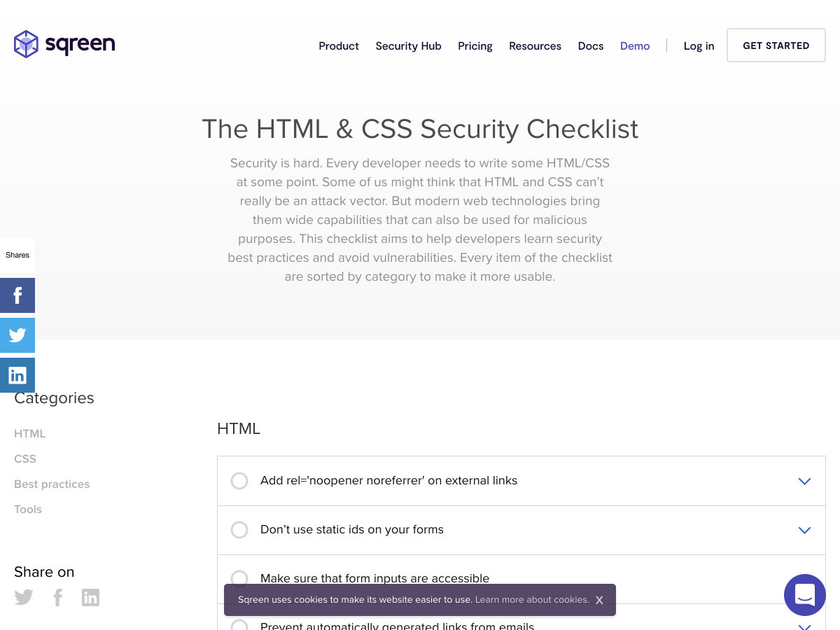Screen dimensions: 840x630
Task: Check the 'Add rel=noopener noreferrer' item circle
Action: click(x=239, y=481)
